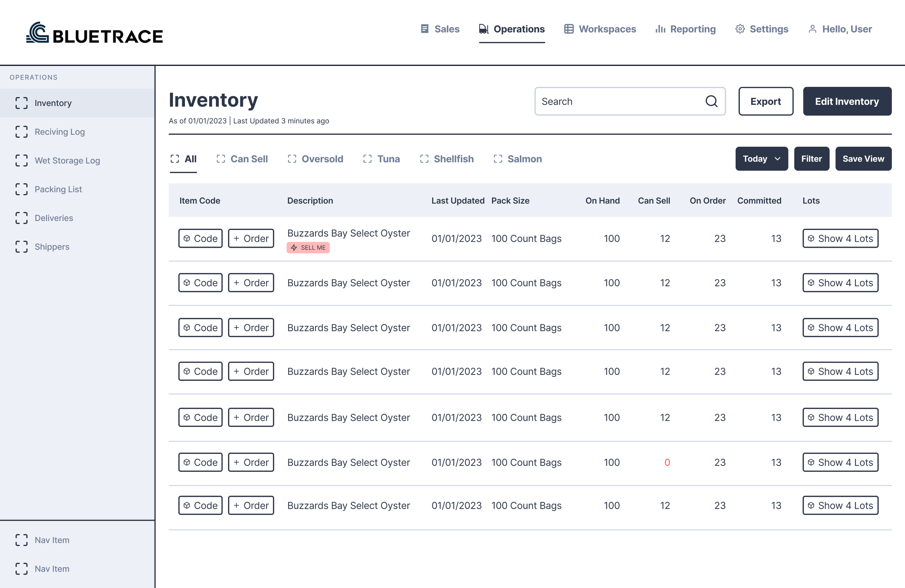905x588 pixels.
Task: Click the Reporting bar-chart icon
Action: tap(660, 29)
